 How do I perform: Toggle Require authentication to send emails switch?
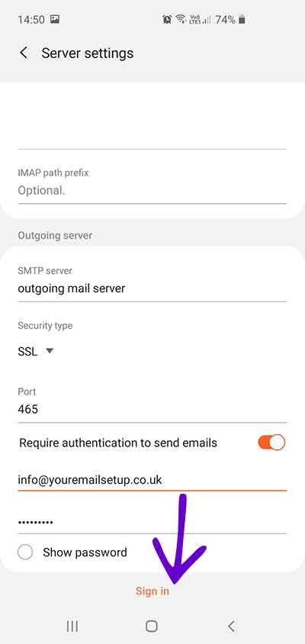271,443
